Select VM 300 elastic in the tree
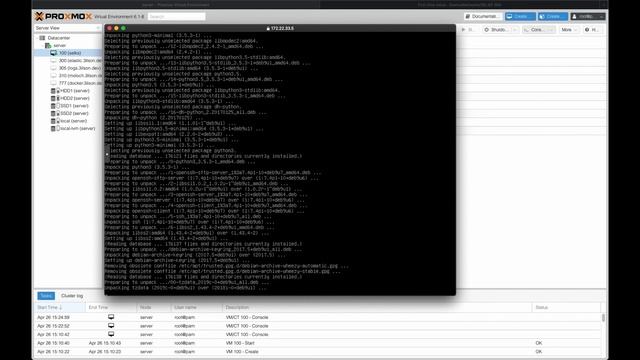The image size is (640, 360). pos(80,60)
